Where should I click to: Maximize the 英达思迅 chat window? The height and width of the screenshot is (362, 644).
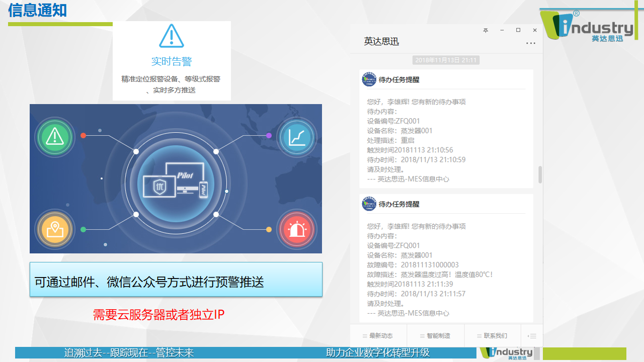518,31
